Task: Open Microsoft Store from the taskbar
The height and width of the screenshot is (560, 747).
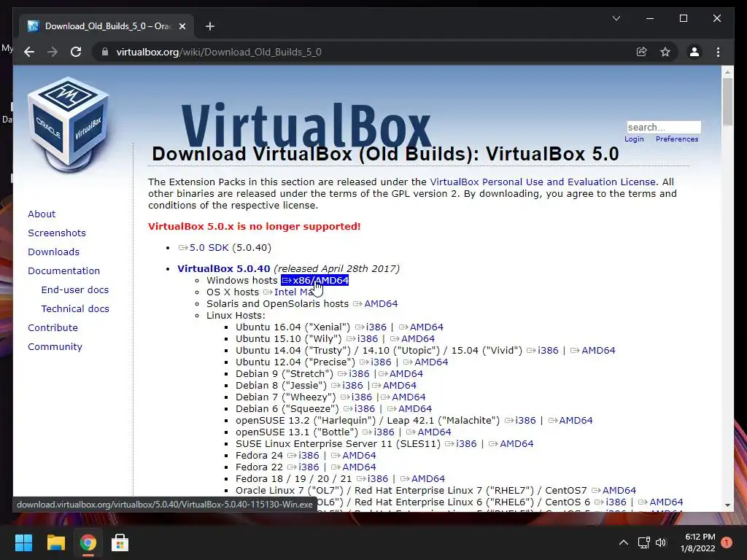Action: tap(120, 542)
